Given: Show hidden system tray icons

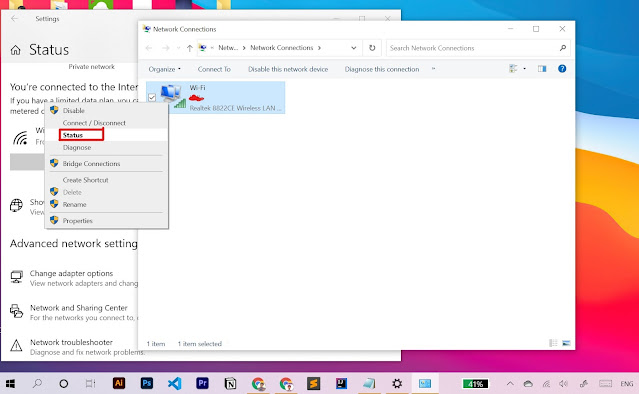Looking at the screenshot, I should click(510, 384).
